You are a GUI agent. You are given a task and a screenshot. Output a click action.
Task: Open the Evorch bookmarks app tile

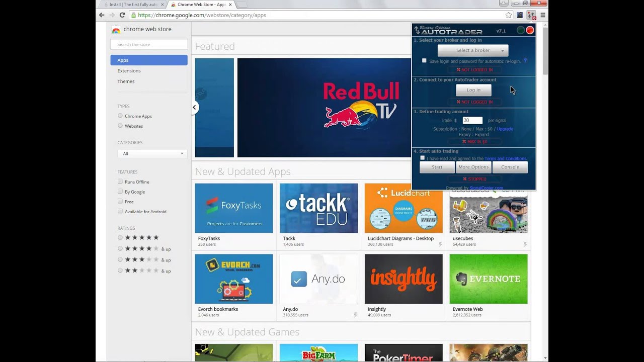[x=234, y=279]
